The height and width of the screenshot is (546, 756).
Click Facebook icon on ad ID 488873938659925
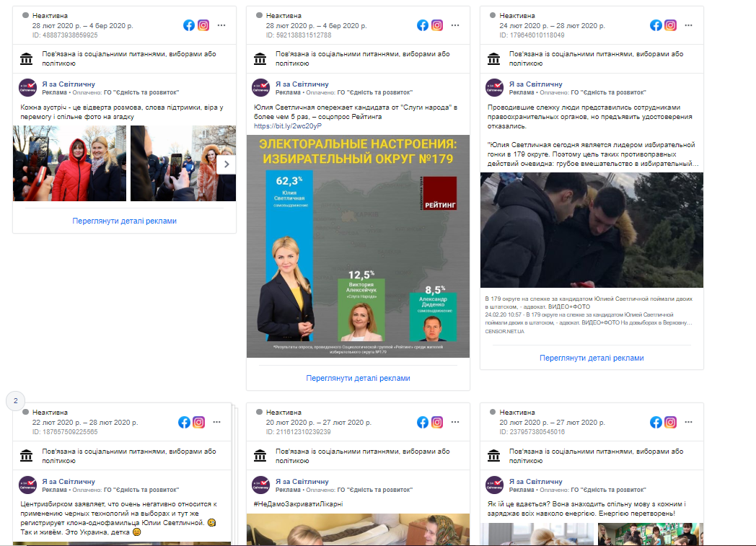coord(188,25)
